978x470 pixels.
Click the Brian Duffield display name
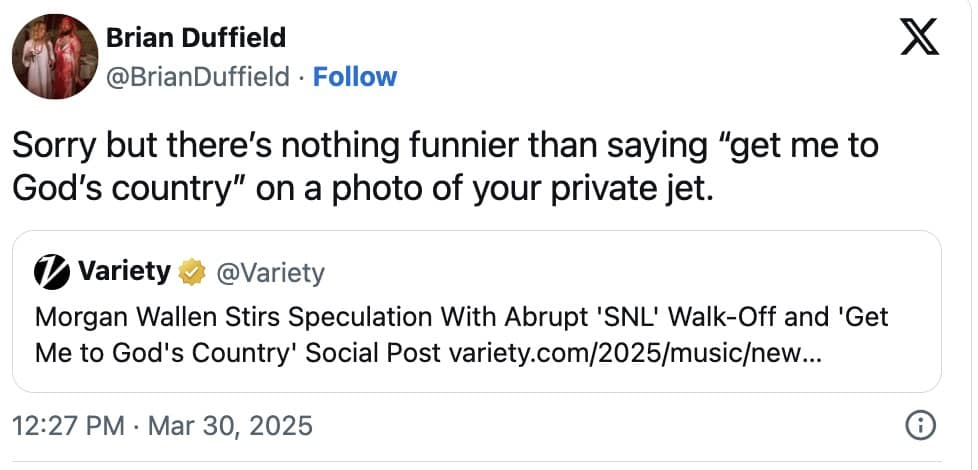pyautogui.click(x=195, y=38)
